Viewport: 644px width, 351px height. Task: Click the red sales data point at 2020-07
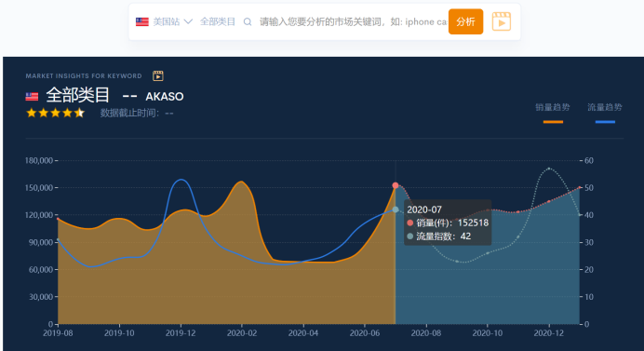(396, 185)
